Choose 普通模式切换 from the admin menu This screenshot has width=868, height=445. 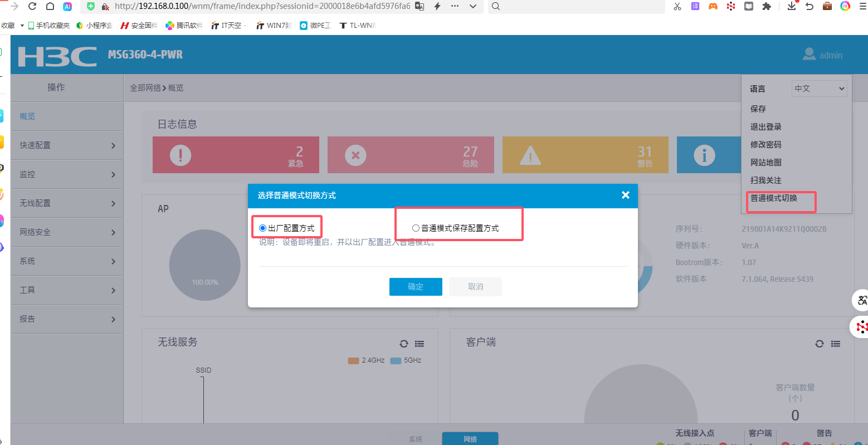(x=774, y=198)
